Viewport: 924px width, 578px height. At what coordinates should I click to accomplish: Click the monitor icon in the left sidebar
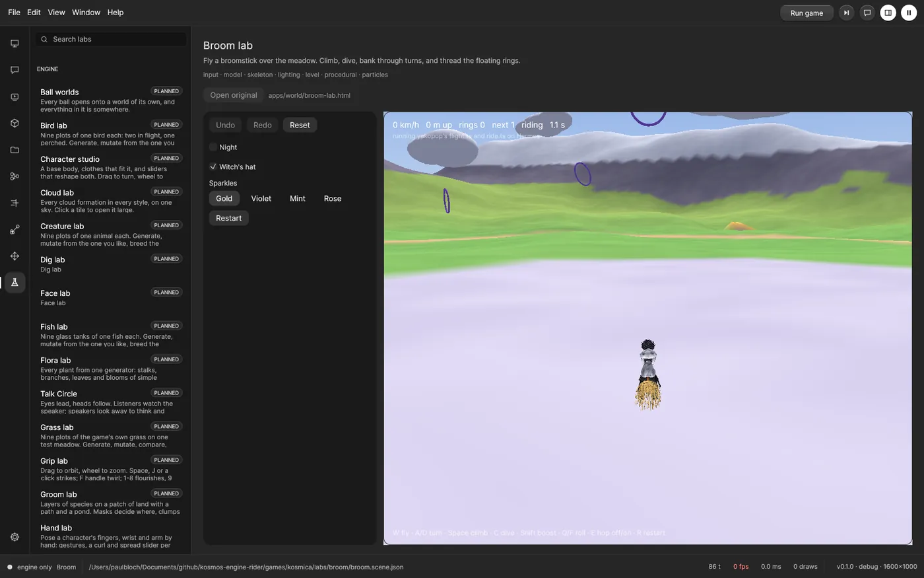15,44
